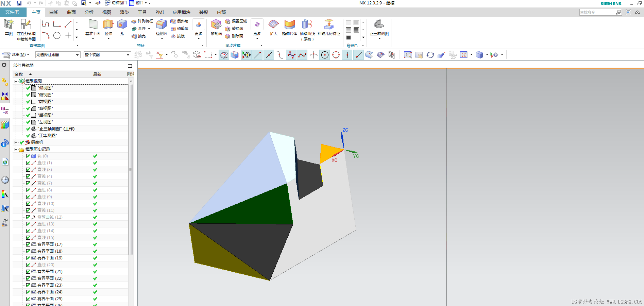Click the 移动面 (Move Face) icon

(216, 24)
